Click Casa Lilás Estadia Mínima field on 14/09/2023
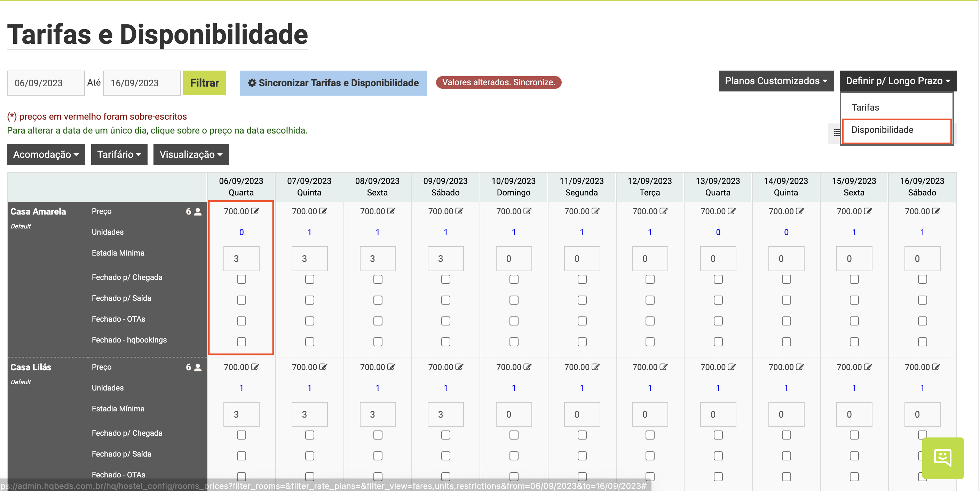 point(787,414)
